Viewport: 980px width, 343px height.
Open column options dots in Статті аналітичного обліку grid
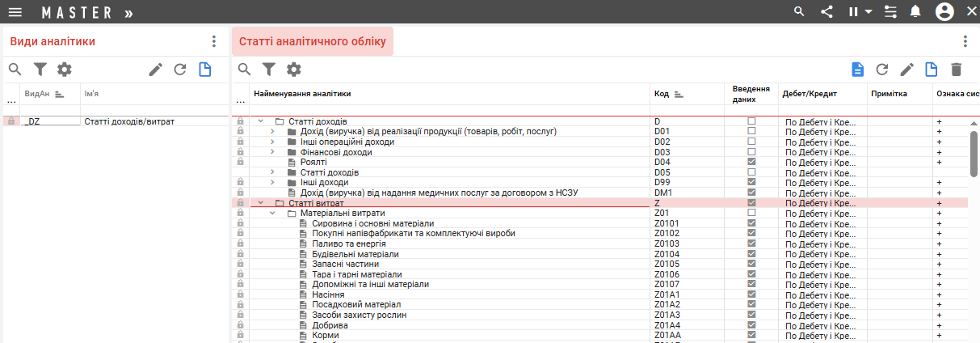tap(240, 102)
